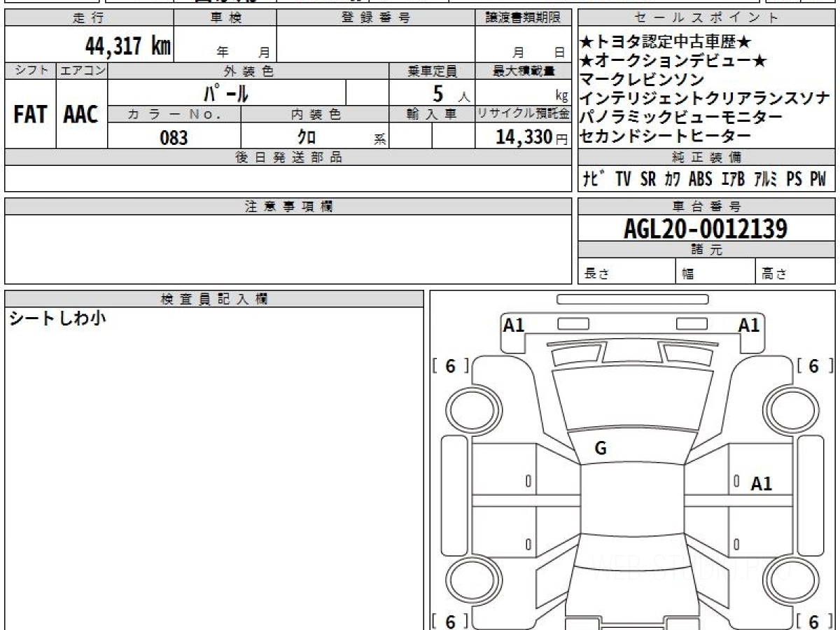
Task: Click the シフト header cell
Action: click(30, 71)
